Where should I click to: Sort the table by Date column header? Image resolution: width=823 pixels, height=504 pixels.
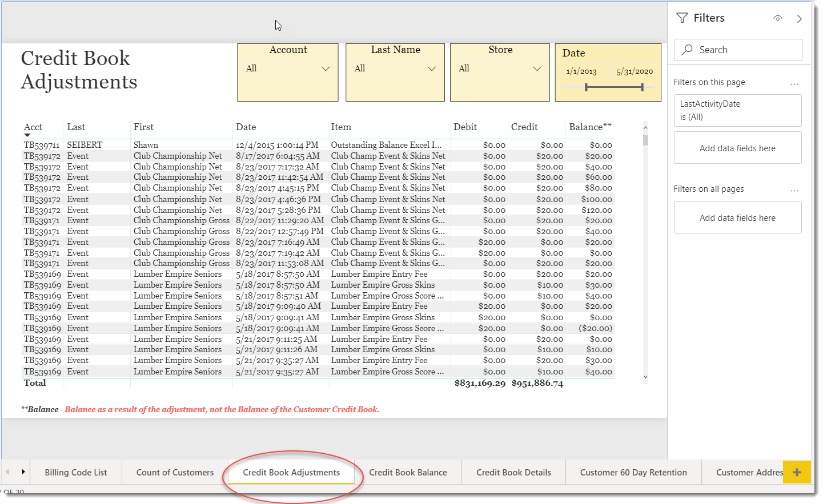tap(246, 127)
